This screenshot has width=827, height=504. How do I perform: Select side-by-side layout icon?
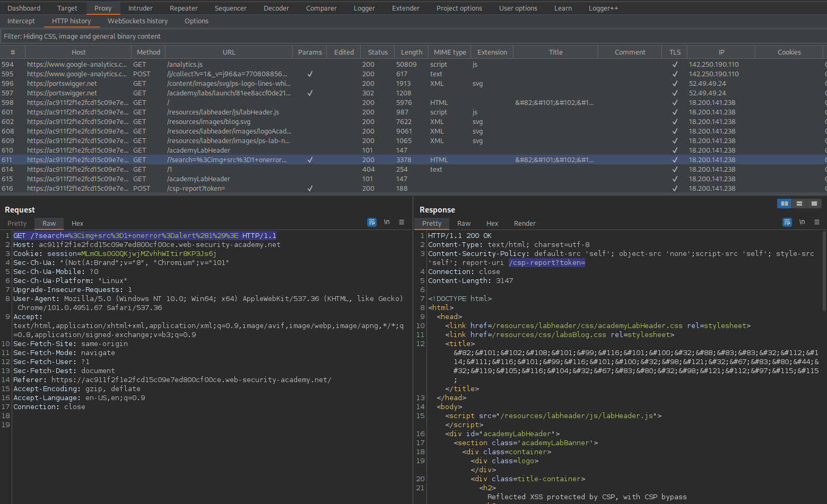coord(784,204)
